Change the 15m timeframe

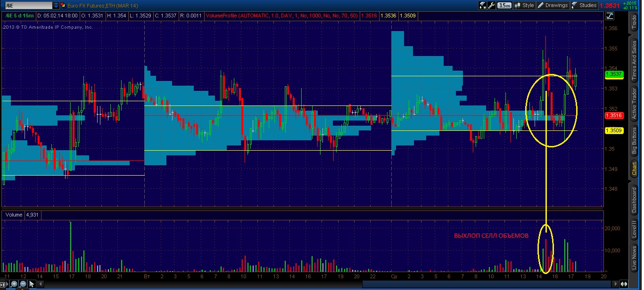pyautogui.click(x=504, y=5)
